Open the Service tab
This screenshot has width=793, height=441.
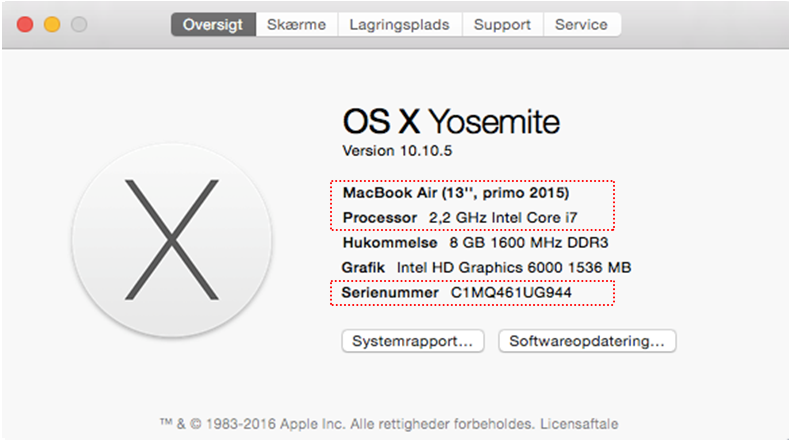(581, 25)
